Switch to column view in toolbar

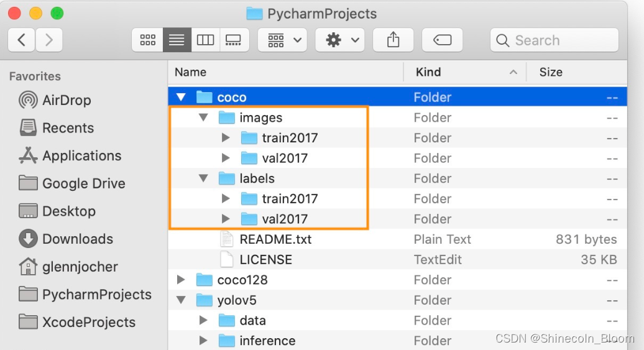pyautogui.click(x=205, y=40)
